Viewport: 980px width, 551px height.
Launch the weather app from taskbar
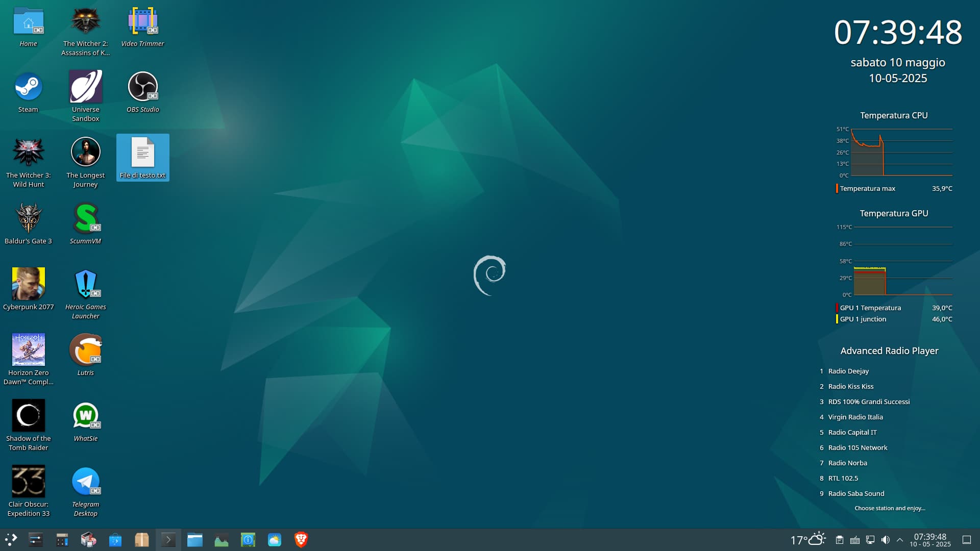(x=275, y=540)
